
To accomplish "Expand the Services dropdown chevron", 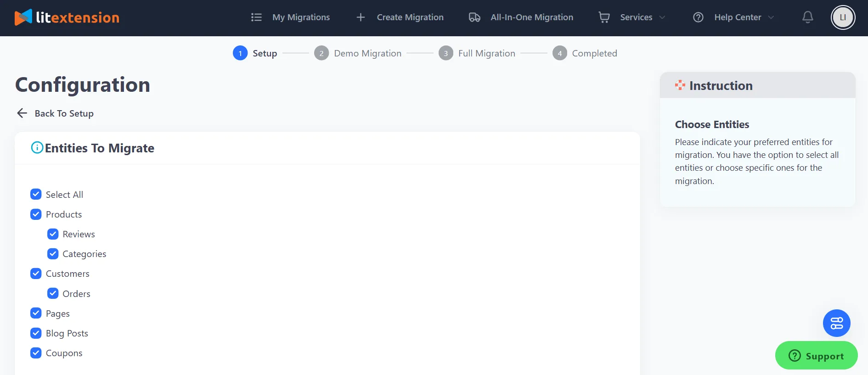I will click(x=662, y=17).
